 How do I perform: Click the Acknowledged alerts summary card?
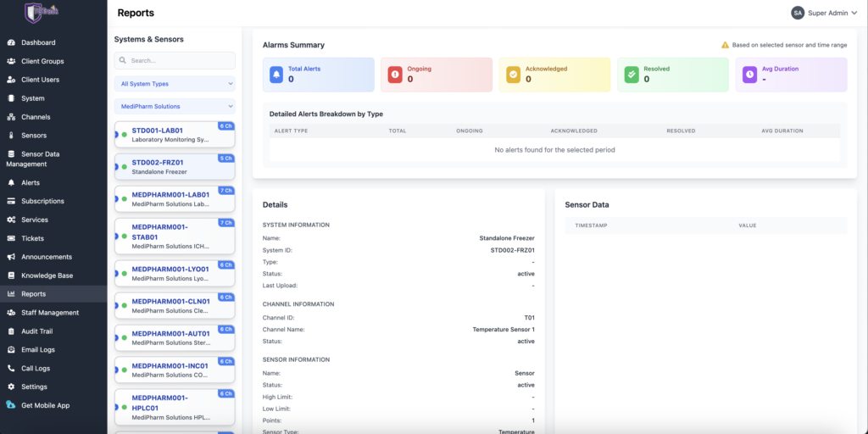(554, 75)
